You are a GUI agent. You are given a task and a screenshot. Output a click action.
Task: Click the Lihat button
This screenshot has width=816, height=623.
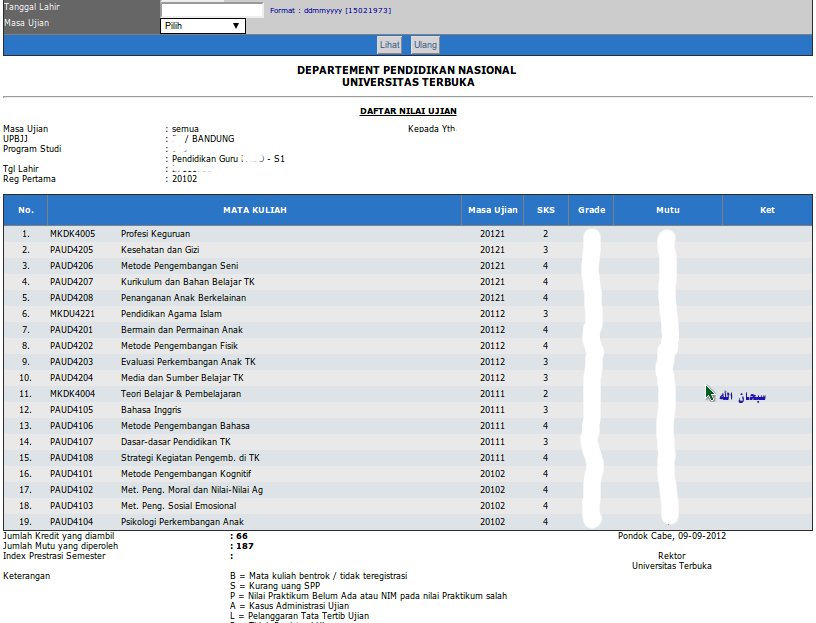pos(389,45)
